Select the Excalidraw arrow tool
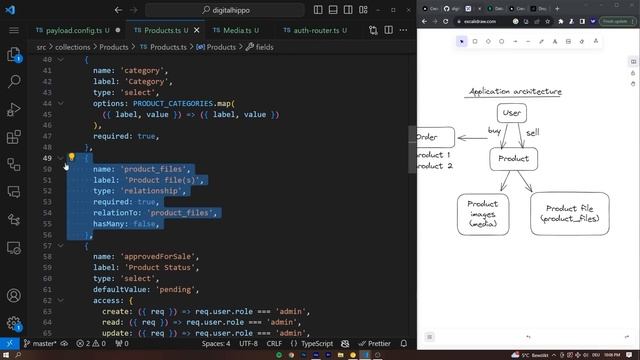The height and width of the screenshot is (360, 640). pos(515,41)
